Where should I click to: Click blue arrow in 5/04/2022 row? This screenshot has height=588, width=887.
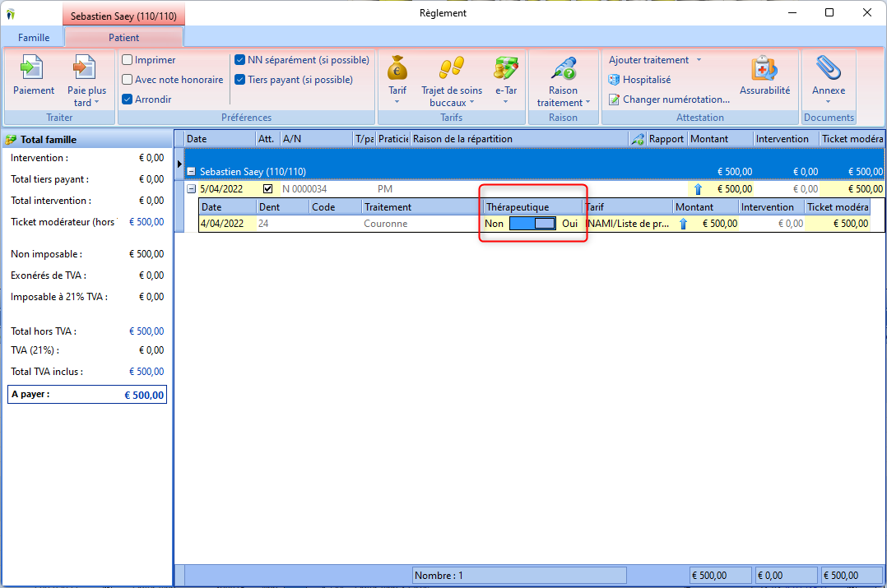tap(698, 189)
